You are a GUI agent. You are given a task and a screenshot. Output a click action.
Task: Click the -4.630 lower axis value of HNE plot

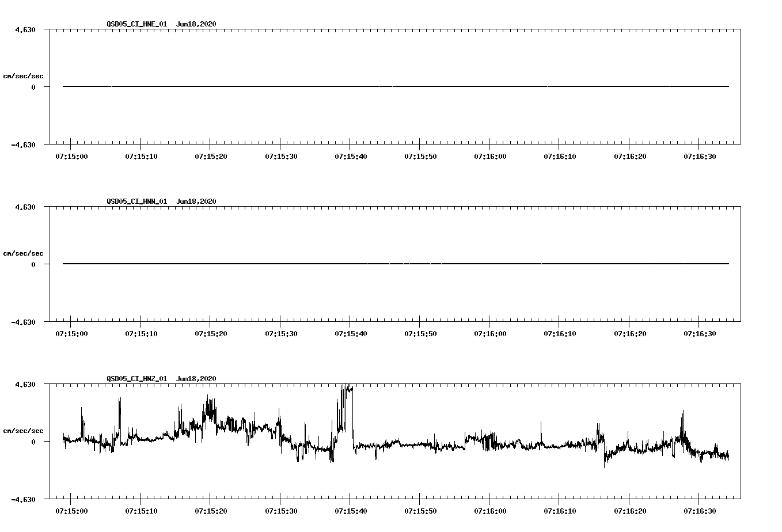coord(24,145)
